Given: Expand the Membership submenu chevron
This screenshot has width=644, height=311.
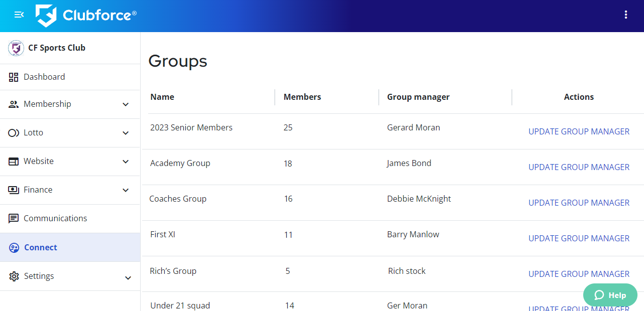Looking at the screenshot, I should point(126,104).
